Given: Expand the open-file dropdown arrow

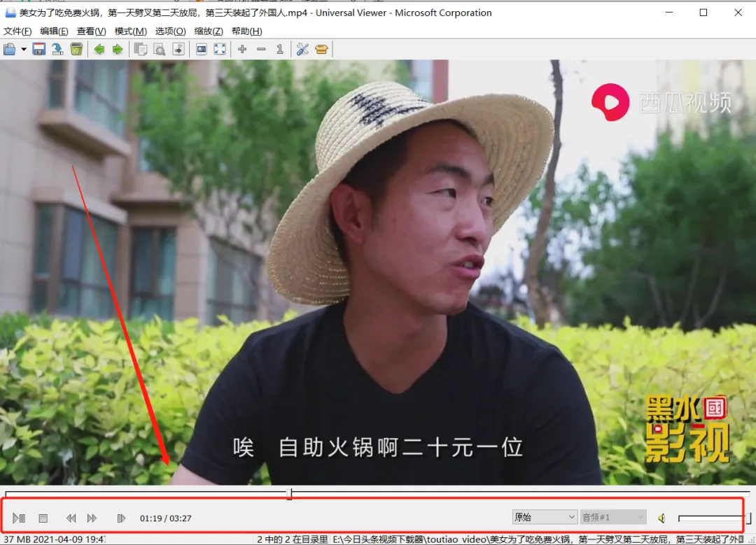Looking at the screenshot, I should pos(24,49).
